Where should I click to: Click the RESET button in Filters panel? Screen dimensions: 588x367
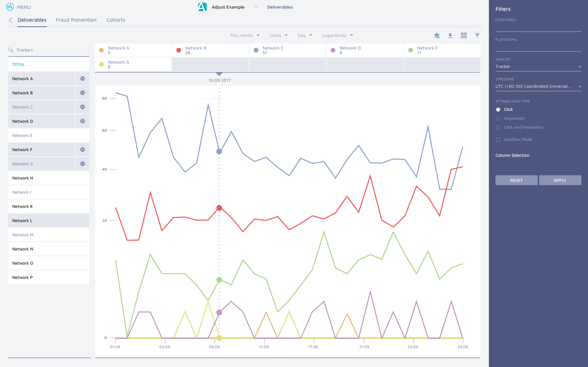(516, 180)
